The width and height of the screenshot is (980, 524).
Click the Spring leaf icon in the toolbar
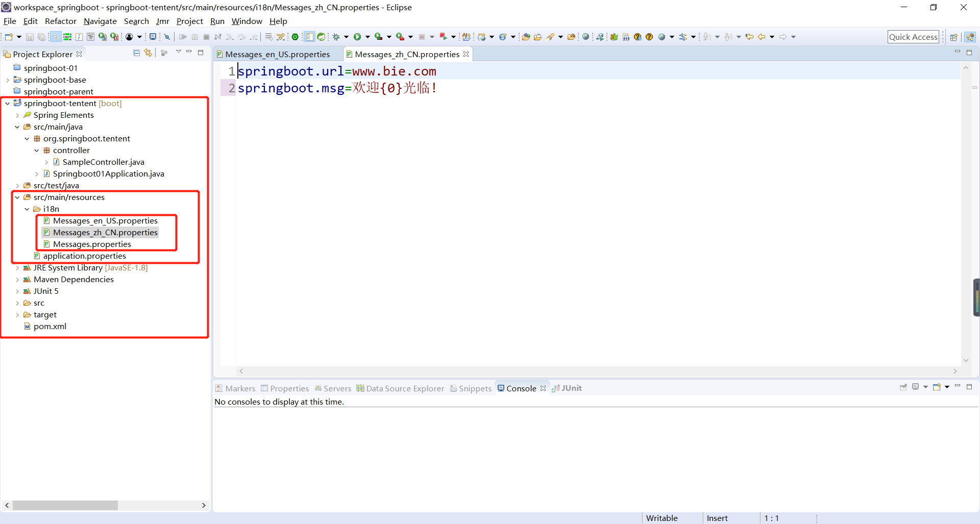(x=321, y=37)
